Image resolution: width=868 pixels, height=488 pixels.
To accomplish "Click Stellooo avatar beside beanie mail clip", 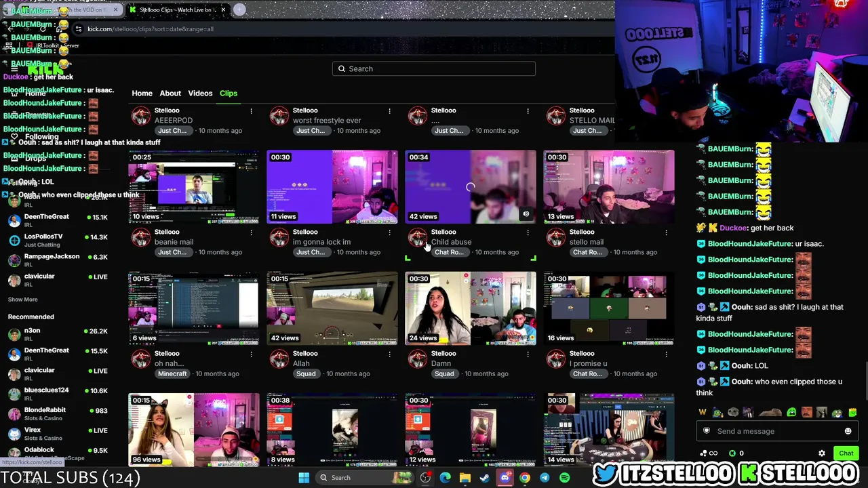I will [141, 237].
